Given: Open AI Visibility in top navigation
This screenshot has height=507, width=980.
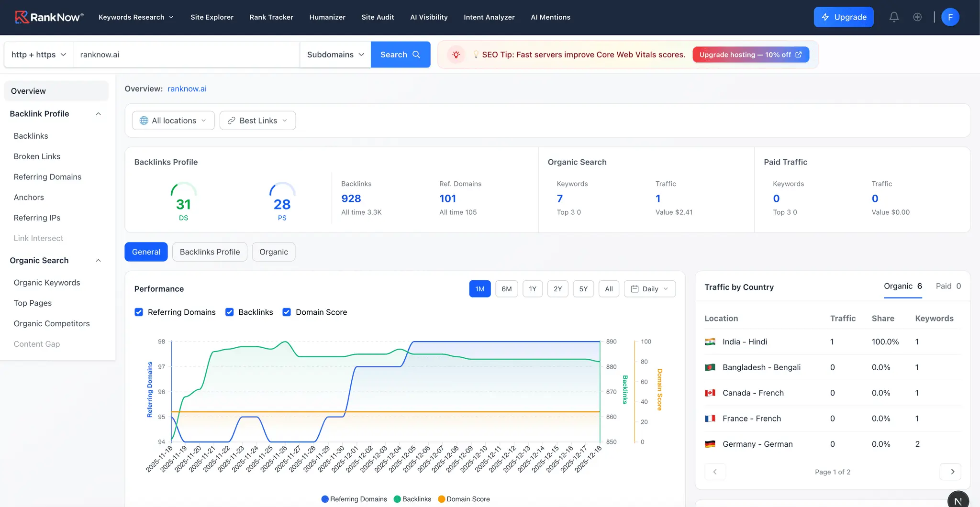Looking at the screenshot, I should (429, 17).
